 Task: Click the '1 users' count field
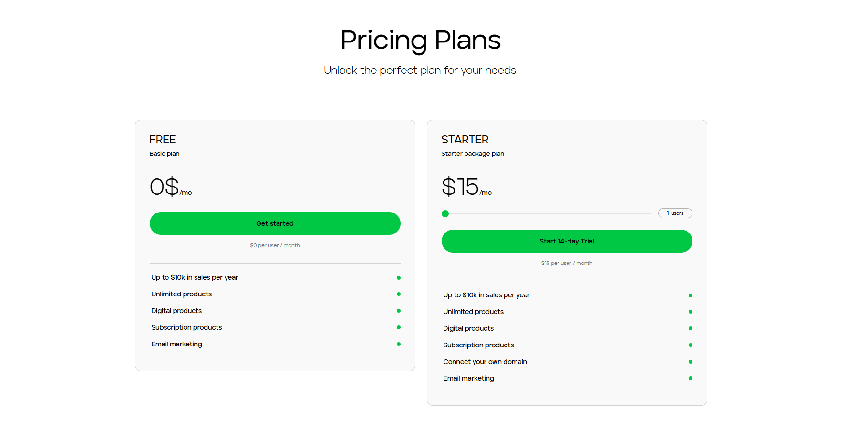(675, 213)
